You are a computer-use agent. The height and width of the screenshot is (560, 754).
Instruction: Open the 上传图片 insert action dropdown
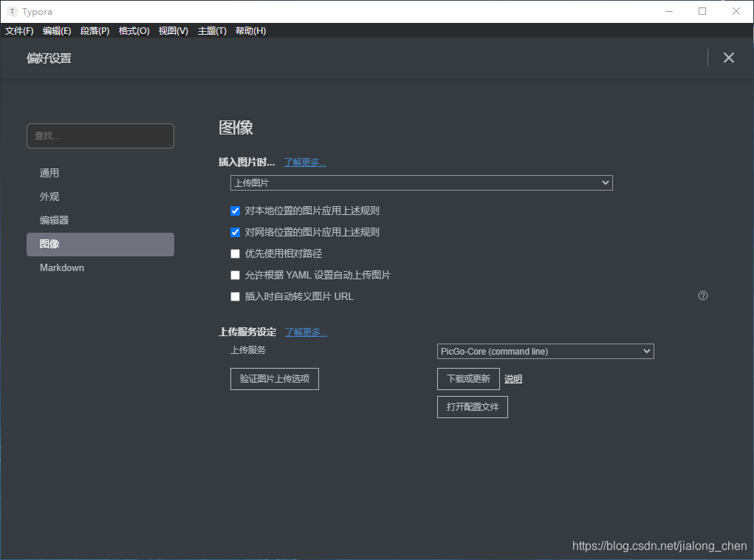point(421,182)
